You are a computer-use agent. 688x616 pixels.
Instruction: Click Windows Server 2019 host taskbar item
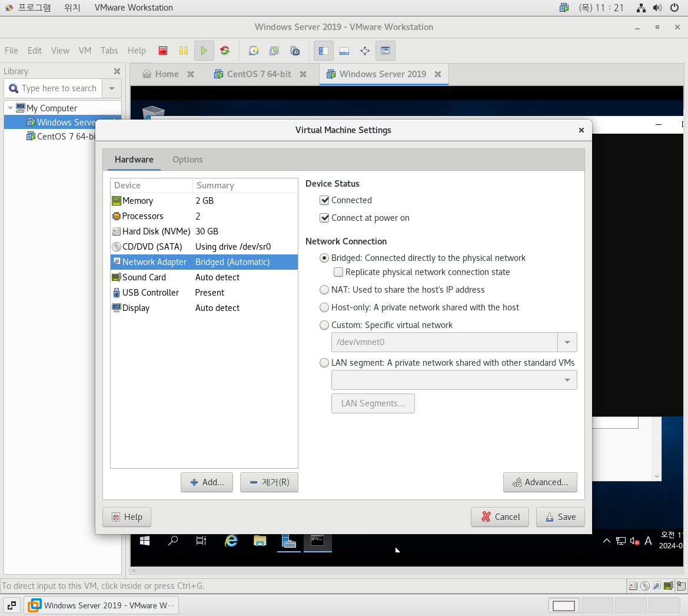(101, 605)
